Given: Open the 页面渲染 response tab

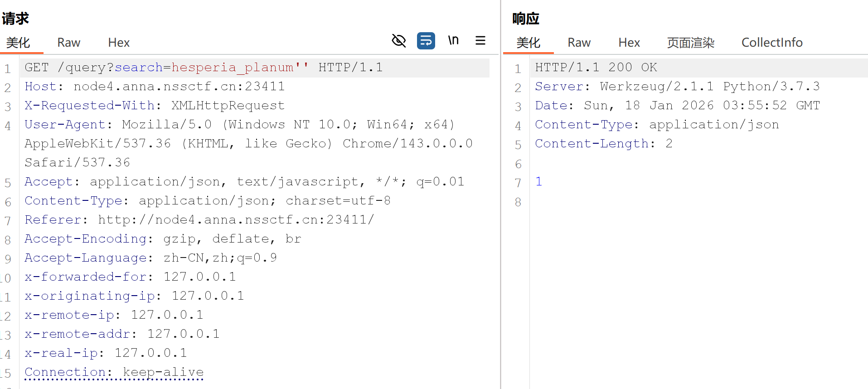Looking at the screenshot, I should [690, 43].
